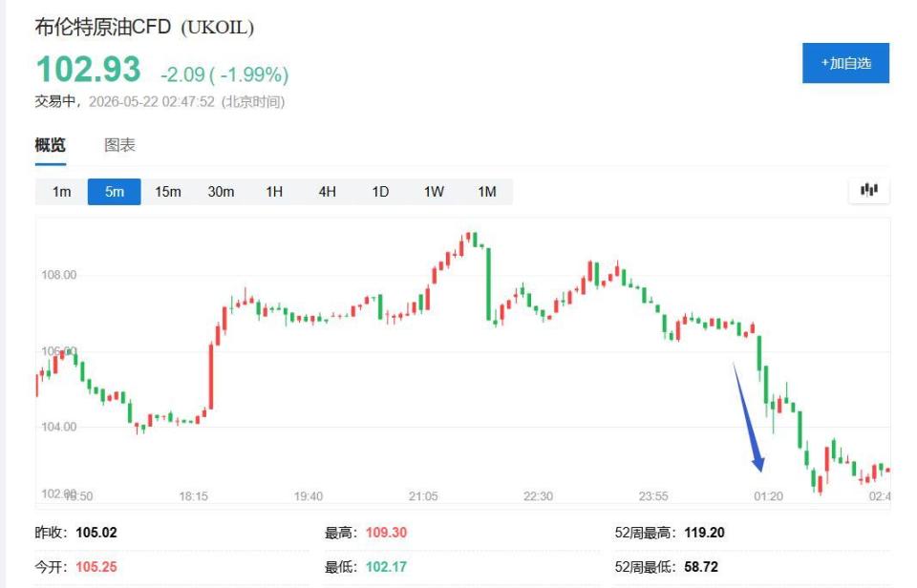917x588 pixels.
Task: Click the 19:40 time axis label
Action: [309, 496]
